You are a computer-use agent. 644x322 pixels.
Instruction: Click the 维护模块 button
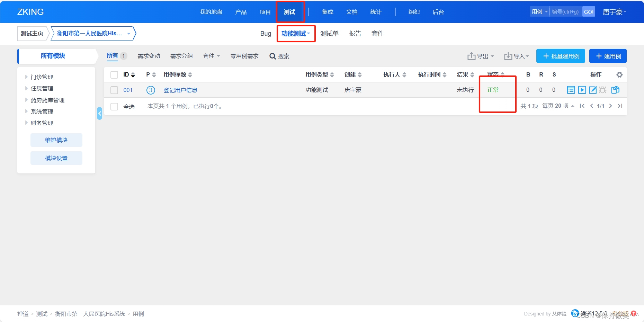click(x=56, y=140)
